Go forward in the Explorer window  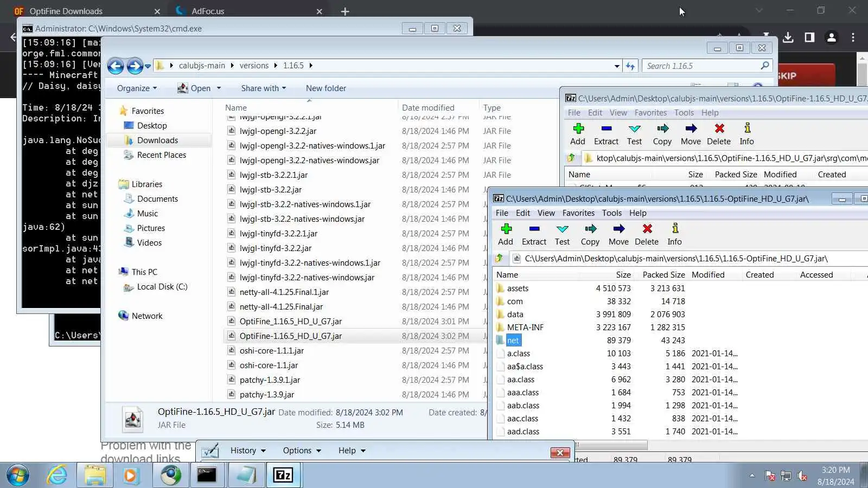click(x=135, y=66)
